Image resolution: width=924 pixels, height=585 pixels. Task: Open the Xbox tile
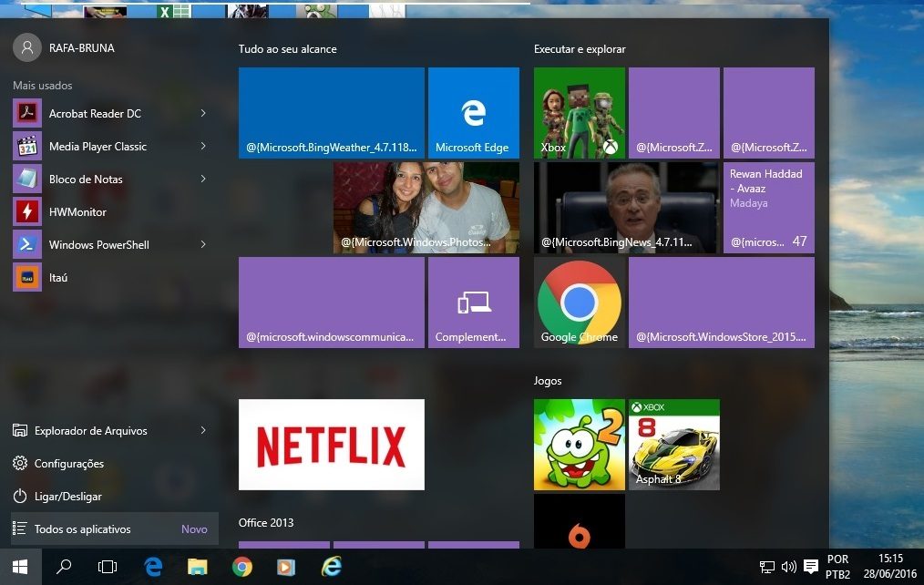click(x=580, y=113)
